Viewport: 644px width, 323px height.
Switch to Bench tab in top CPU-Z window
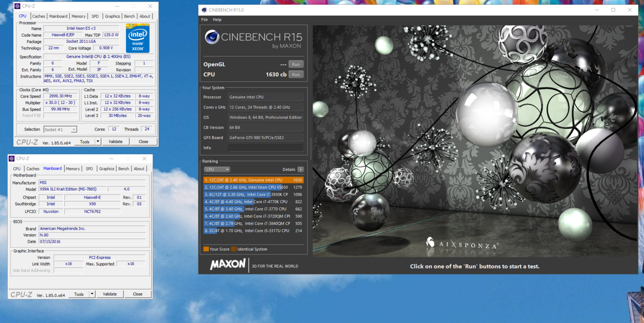pyautogui.click(x=129, y=16)
